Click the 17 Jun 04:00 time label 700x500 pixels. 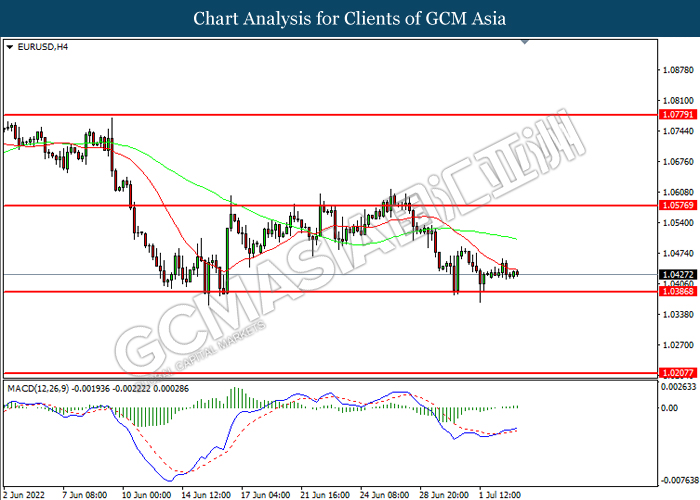[x=266, y=495]
